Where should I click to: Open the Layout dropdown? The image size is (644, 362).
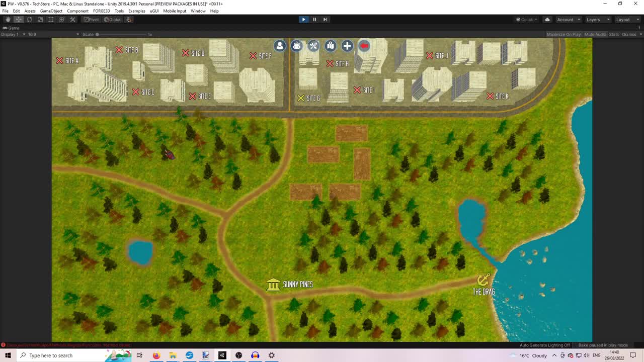627,19
